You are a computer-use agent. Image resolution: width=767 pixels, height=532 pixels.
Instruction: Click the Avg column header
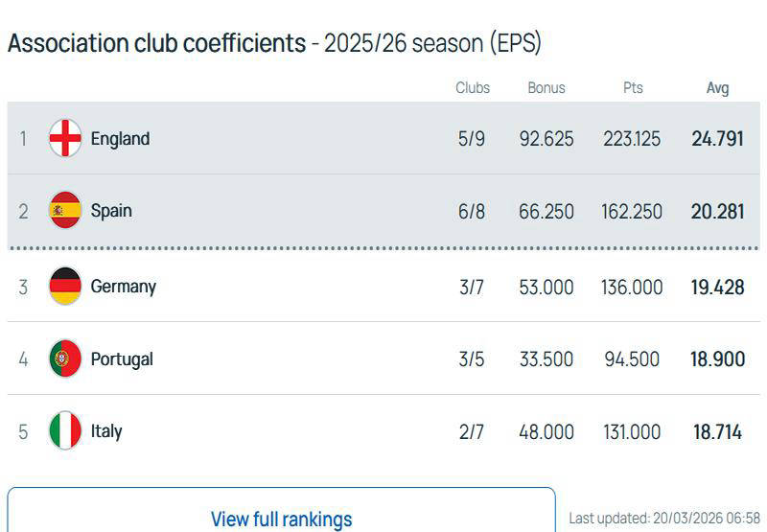tap(717, 87)
